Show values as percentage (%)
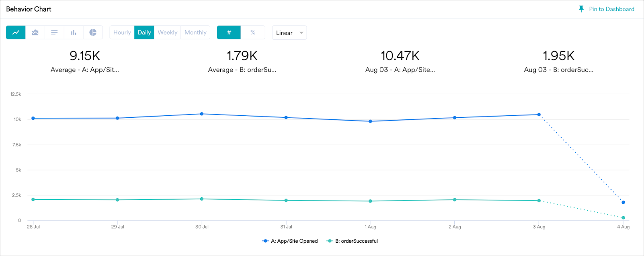This screenshot has width=644, height=256. pos(253,33)
